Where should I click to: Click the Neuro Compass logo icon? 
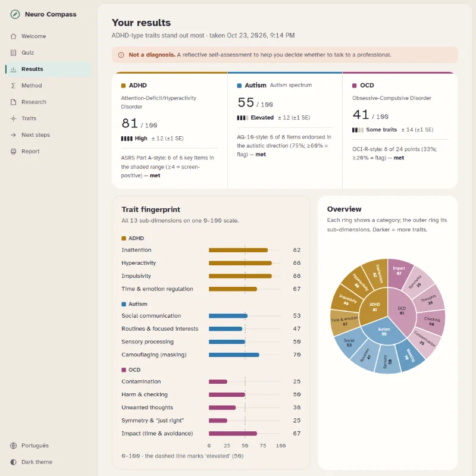[15, 14]
